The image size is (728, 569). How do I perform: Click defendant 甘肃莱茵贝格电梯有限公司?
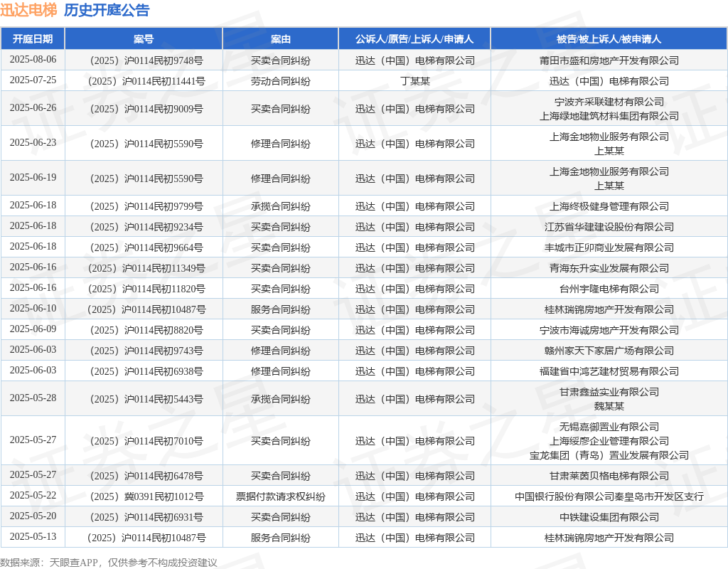(x=609, y=476)
